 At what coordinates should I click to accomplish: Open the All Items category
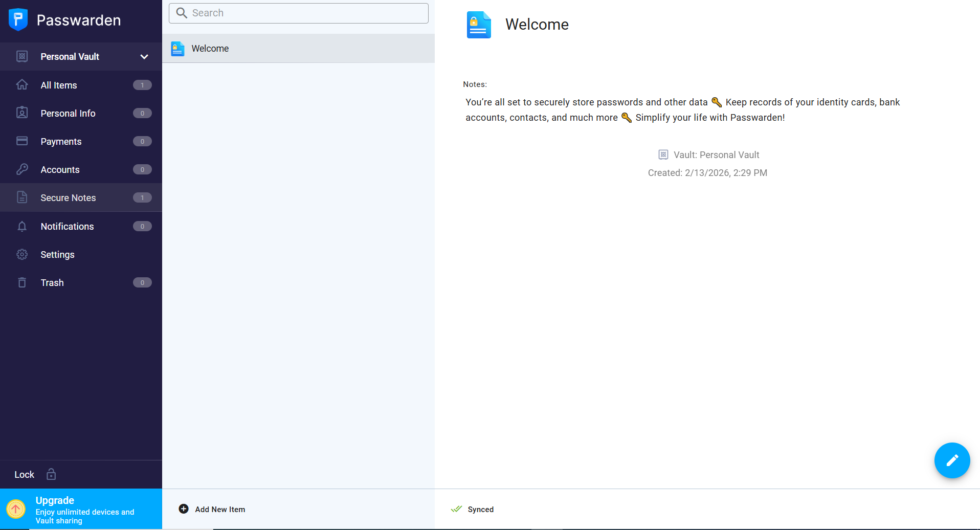coord(59,85)
